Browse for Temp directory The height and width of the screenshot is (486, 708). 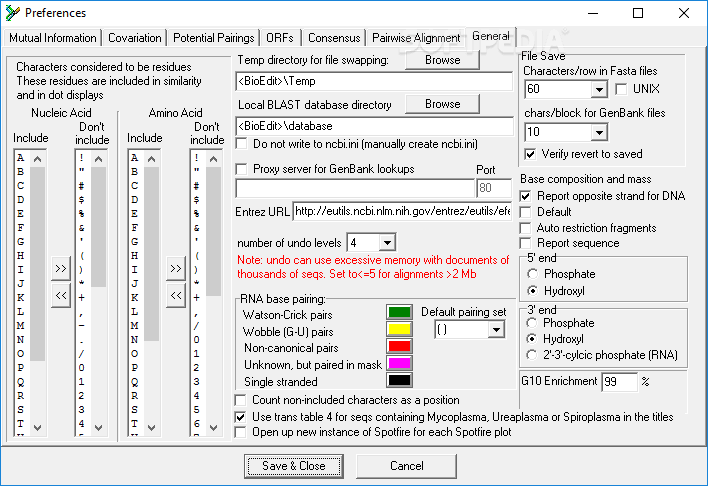pos(442,60)
